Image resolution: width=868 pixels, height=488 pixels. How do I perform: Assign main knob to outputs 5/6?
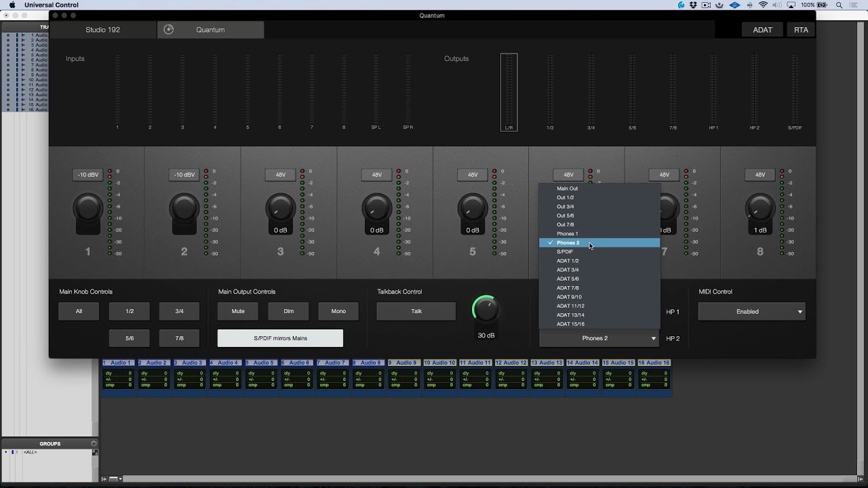(x=130, y=338)
